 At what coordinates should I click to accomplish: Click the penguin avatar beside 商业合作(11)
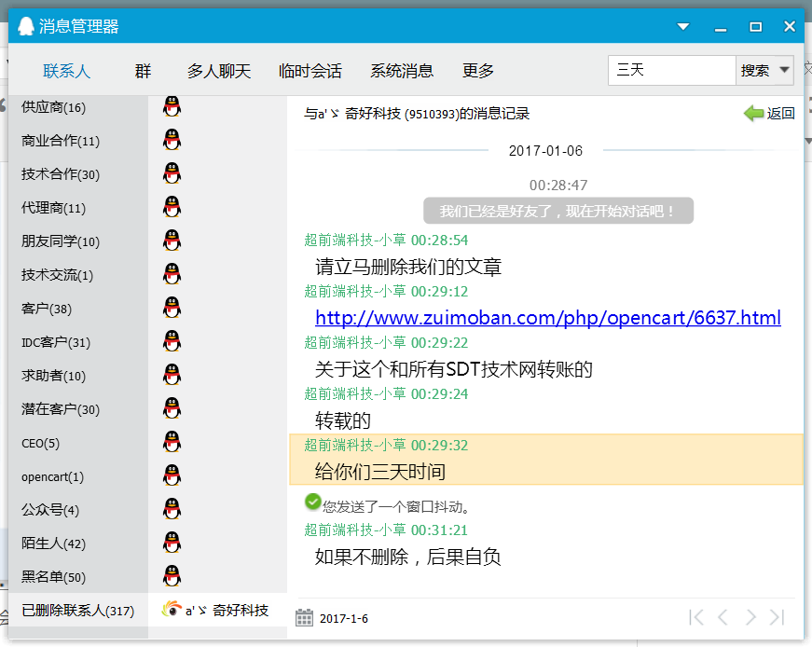point(172,140)
